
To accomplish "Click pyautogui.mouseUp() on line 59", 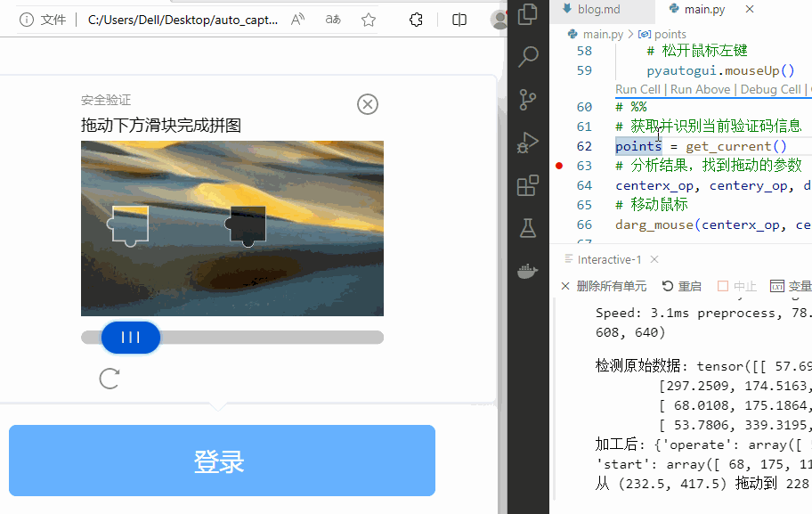I will (x=719, y=70).
